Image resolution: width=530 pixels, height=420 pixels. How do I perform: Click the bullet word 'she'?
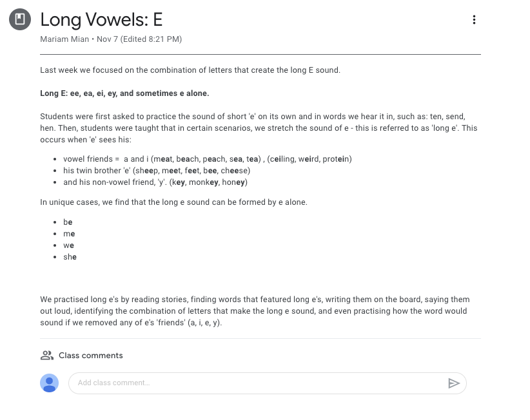pyautogui.click(x=70, y=257)
